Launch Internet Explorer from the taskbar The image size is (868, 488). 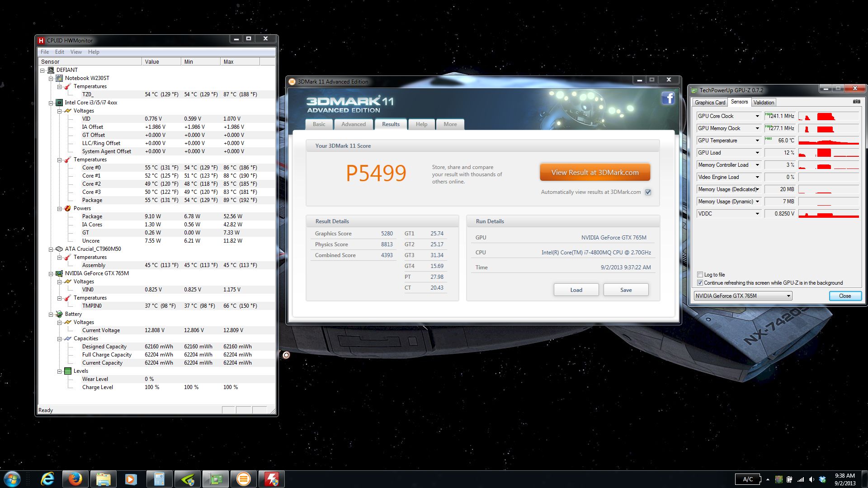pyautogui.click(x=47, y=479)
